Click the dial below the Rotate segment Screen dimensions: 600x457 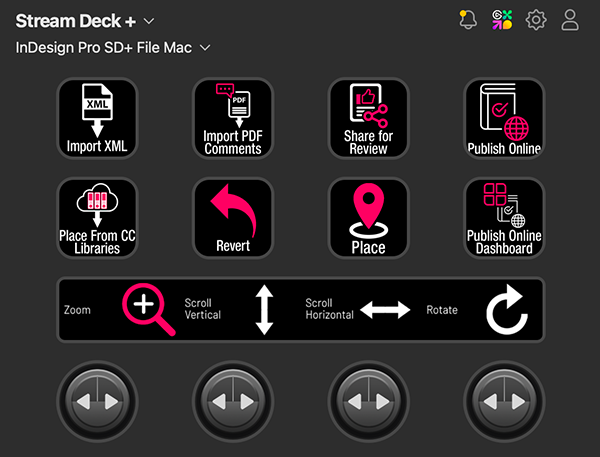(504, 402)
